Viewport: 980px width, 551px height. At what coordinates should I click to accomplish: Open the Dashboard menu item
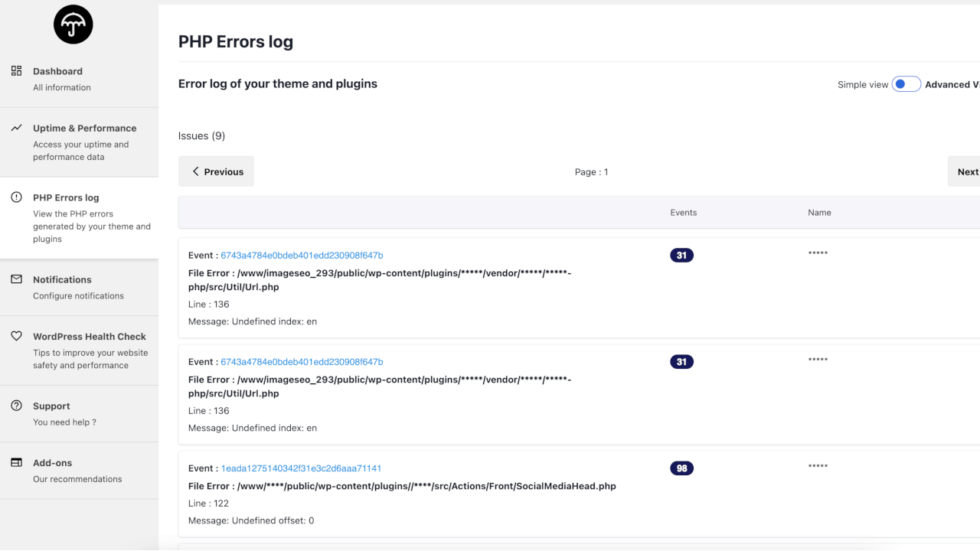point(57,71)
